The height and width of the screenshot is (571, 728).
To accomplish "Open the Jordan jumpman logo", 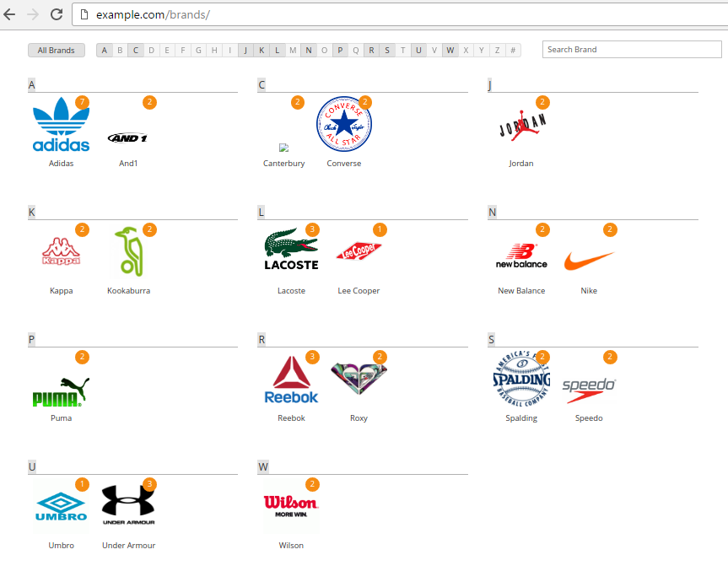I will pyautogui.click(x=522, y=125).
